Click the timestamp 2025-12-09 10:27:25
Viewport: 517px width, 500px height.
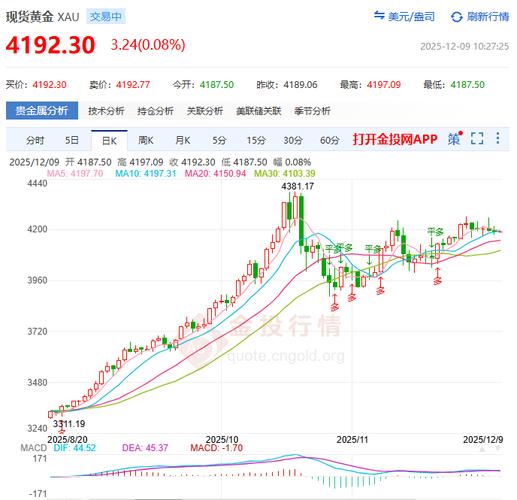point(465,46)
